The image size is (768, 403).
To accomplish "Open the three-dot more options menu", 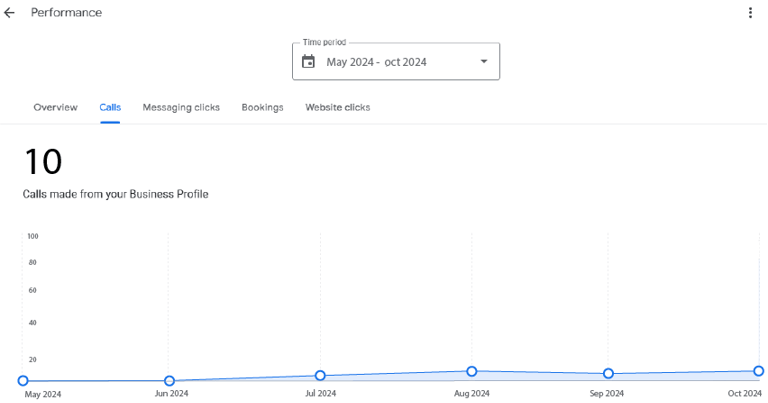I will coord(750,13).
